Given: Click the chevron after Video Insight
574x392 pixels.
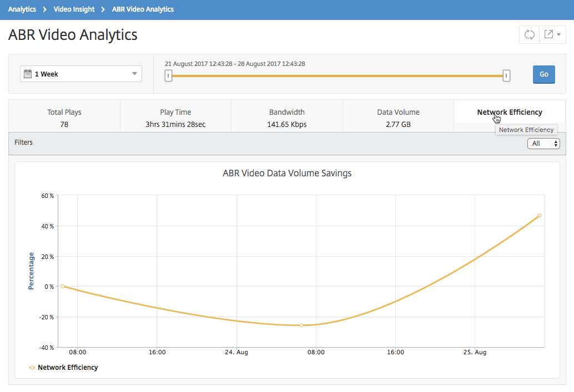Looking at the screenshot, I should pyautogui.click(x=103, y=9).
